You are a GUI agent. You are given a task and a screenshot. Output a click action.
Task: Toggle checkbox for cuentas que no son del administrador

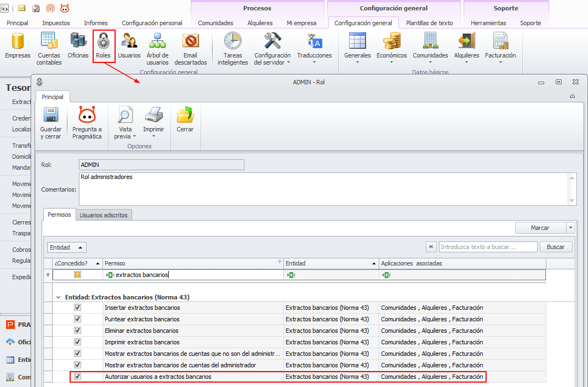coord(78,354)
